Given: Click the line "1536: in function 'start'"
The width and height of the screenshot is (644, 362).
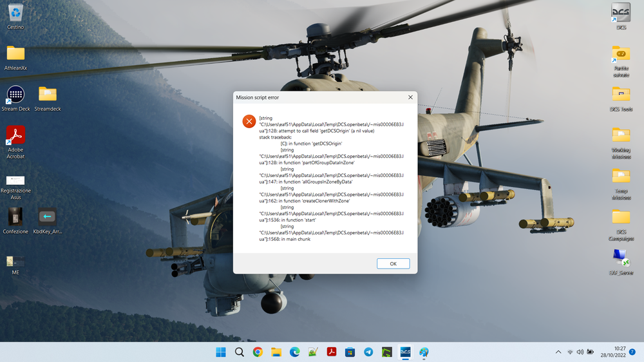Looking at the screenshot, I should tap(293, 220).
